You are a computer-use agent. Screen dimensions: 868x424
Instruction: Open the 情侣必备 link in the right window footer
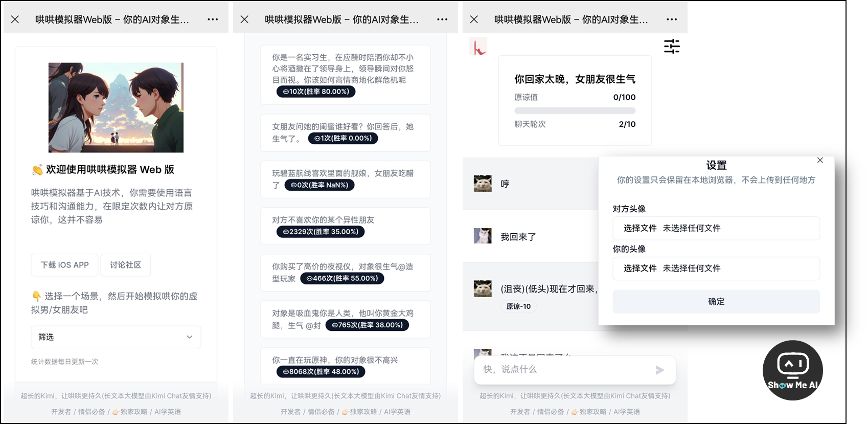[551, 412]
